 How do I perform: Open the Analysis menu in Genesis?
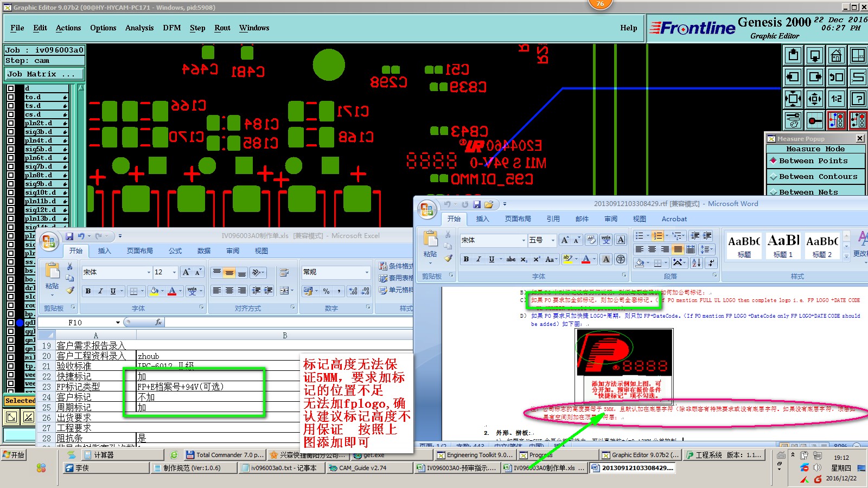click(139, 28)
